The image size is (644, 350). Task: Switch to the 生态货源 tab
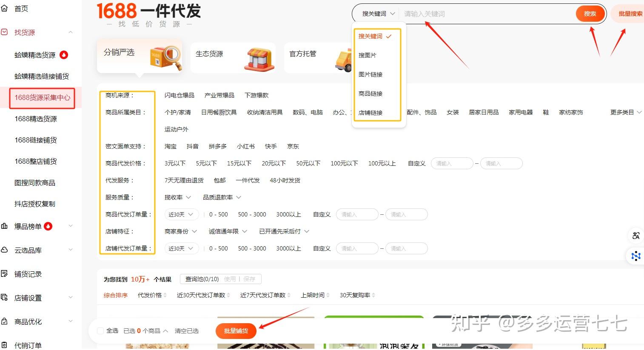coord(233,58)
